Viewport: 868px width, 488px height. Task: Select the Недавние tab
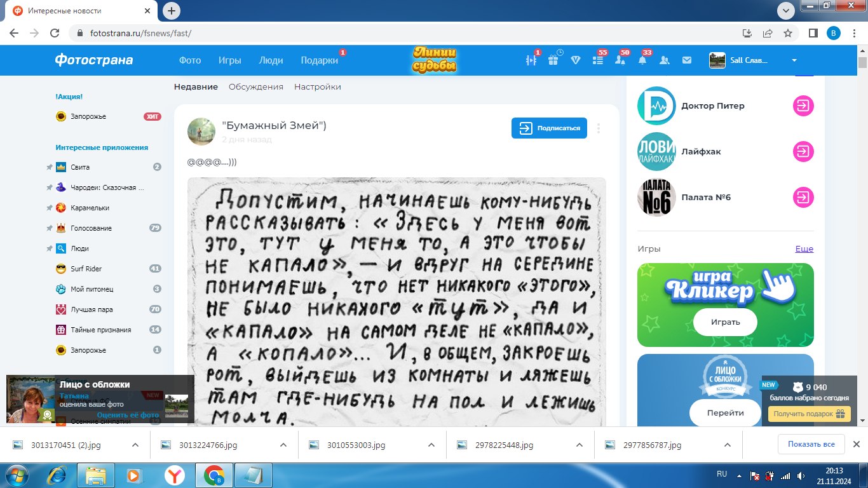pos(196,86)
